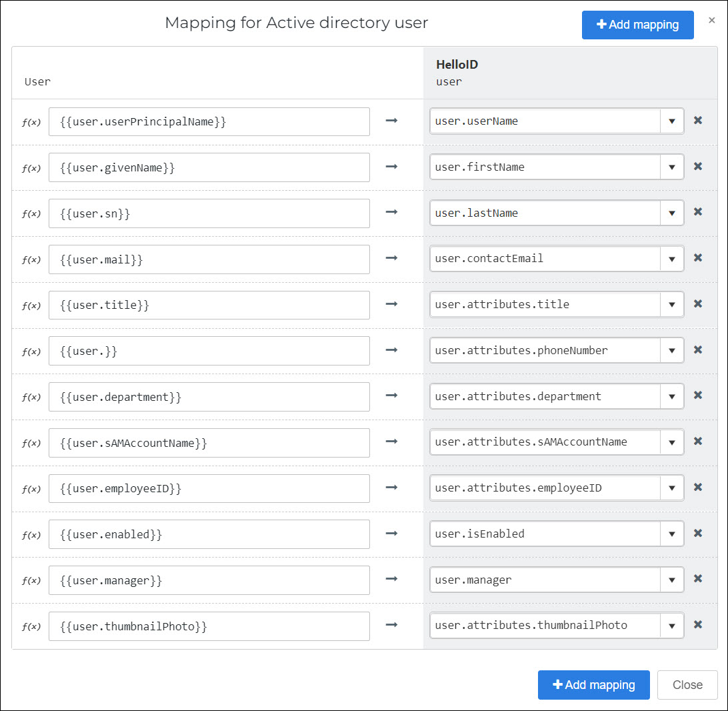
Task: Open the user.contactEmail target dropdown
Action: click(x=672, y=259)
